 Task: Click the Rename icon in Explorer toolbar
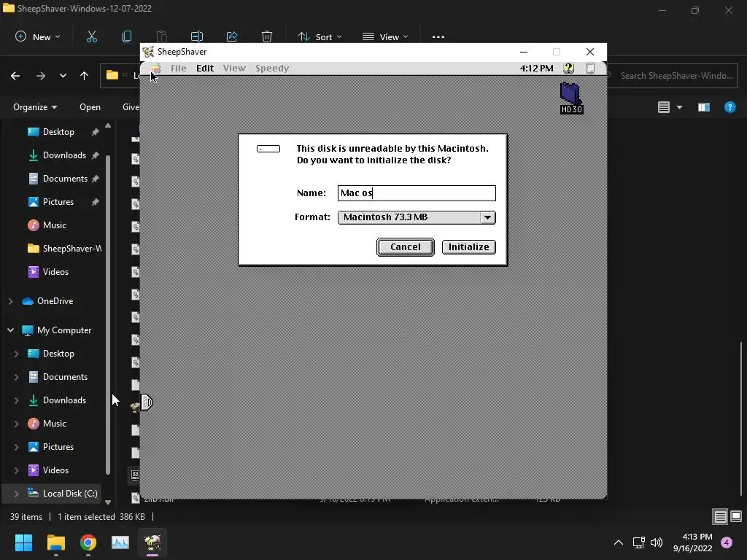(x=197, y=36)
